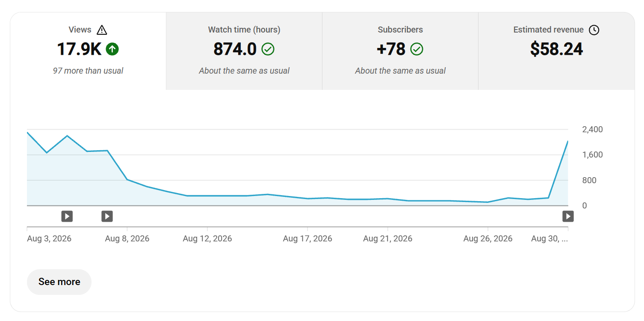Open the video marker near Aug 7
The height and width of the screenshot is (321, 644).
coord(107,216)
